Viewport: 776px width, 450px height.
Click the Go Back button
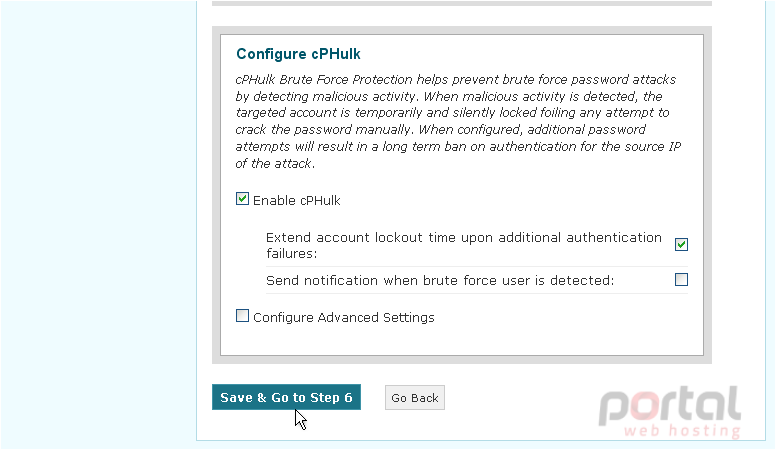pyautogui.click(x=415, y=398)
